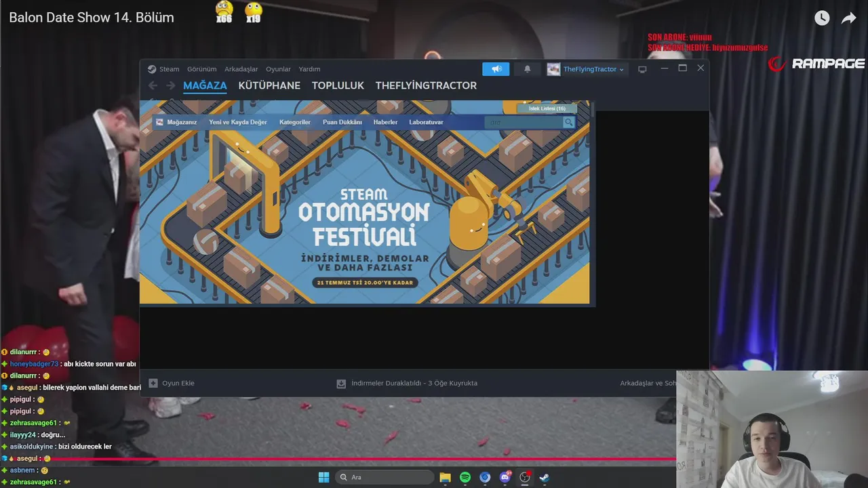Switch to the MAĞAZA tab
The width and height of the screenshot is (868, 488).
[x=205, y=85]
